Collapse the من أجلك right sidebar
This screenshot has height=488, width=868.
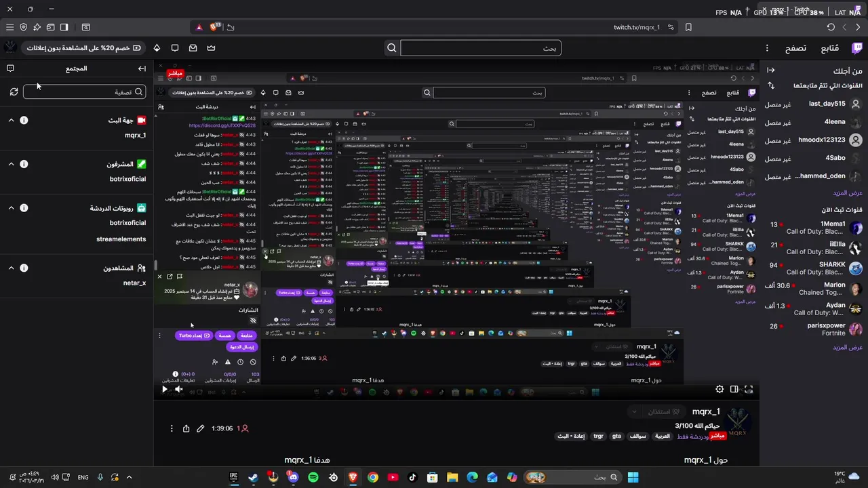point(771,70)
